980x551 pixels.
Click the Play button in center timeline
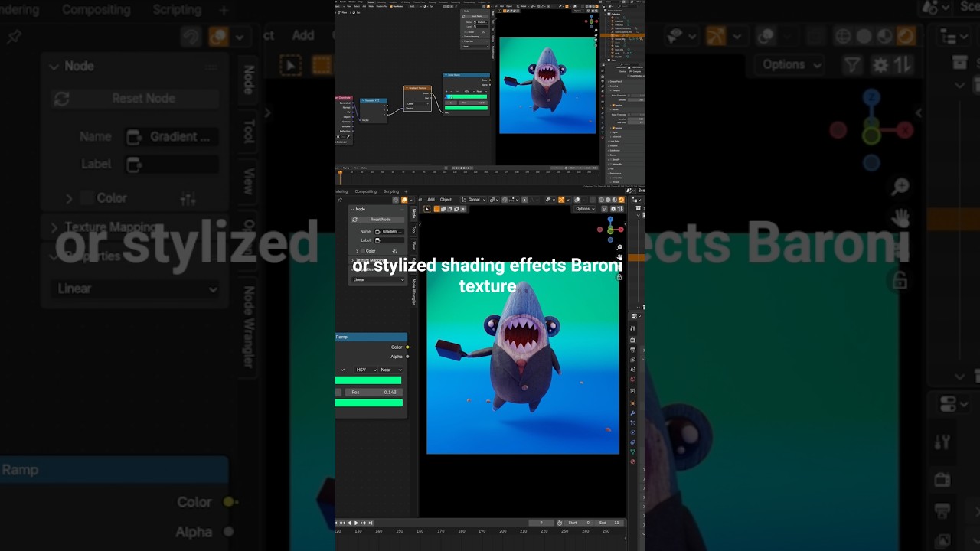356,523
